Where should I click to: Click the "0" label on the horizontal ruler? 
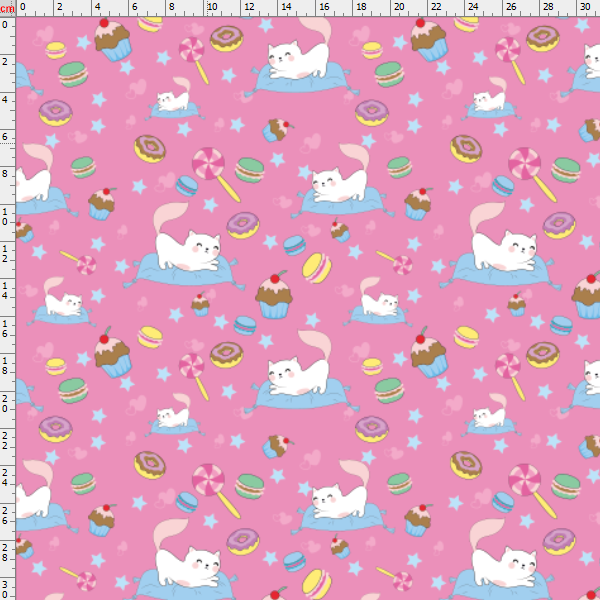[x=23, y=7]
